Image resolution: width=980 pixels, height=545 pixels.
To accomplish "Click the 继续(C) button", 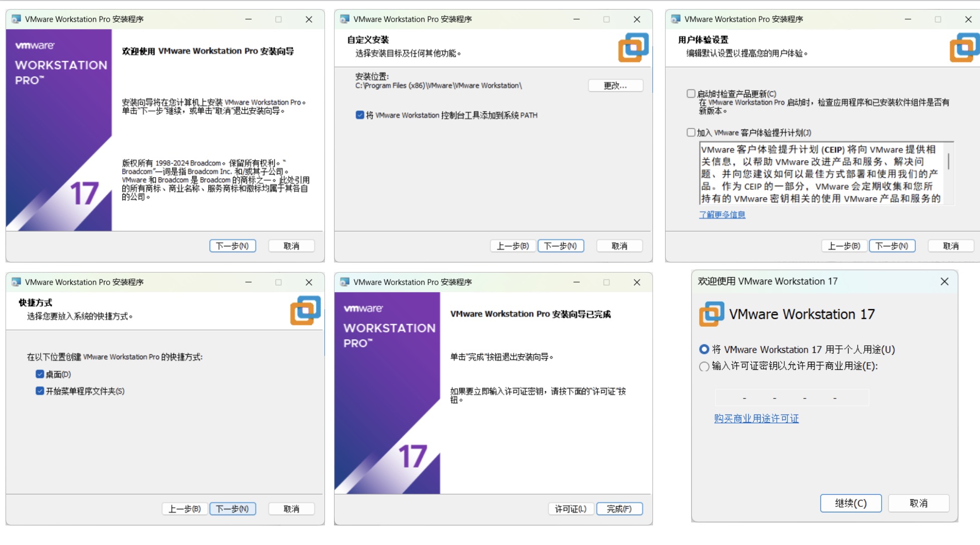I will click(851, 503).
